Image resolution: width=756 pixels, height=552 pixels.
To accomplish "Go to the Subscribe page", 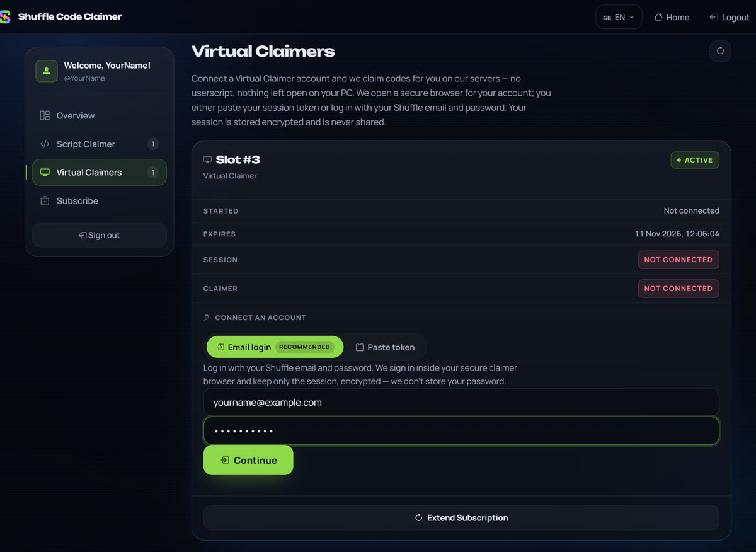I will 100,201.
